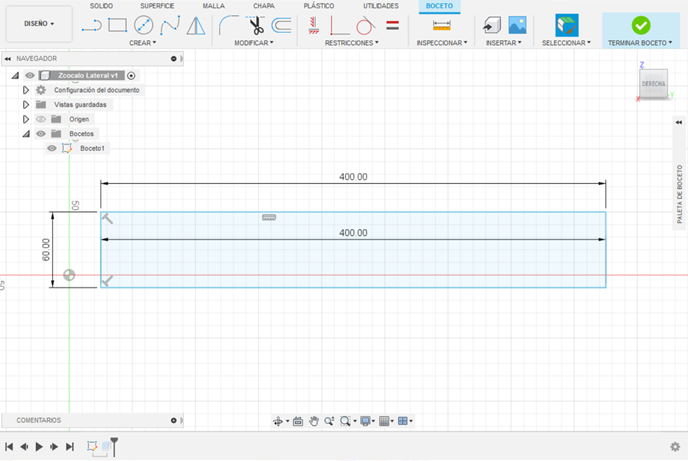This screenshot has width=688, height=461.
Task: Open the Inspeccionar dropdown menu
Action: 442,43
